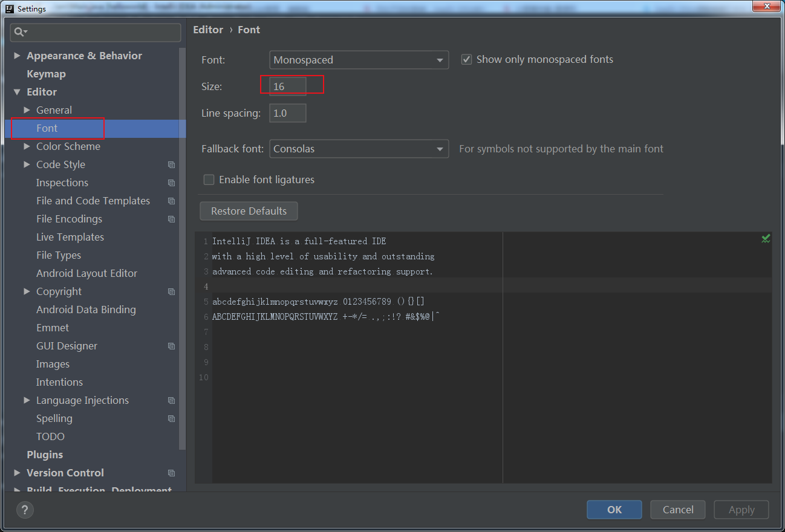Toggle Show only monospaced fonts checkbox

click(x=466, y=59)
